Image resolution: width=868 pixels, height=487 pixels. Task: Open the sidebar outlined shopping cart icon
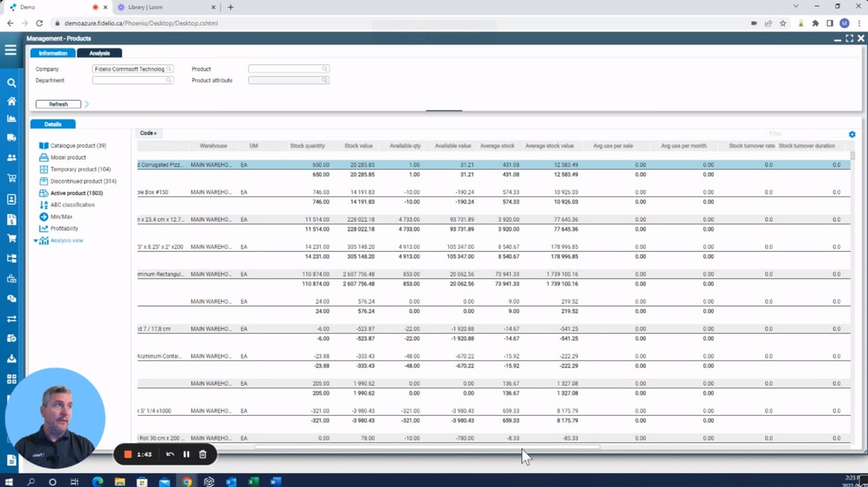(x=11, y=179)
